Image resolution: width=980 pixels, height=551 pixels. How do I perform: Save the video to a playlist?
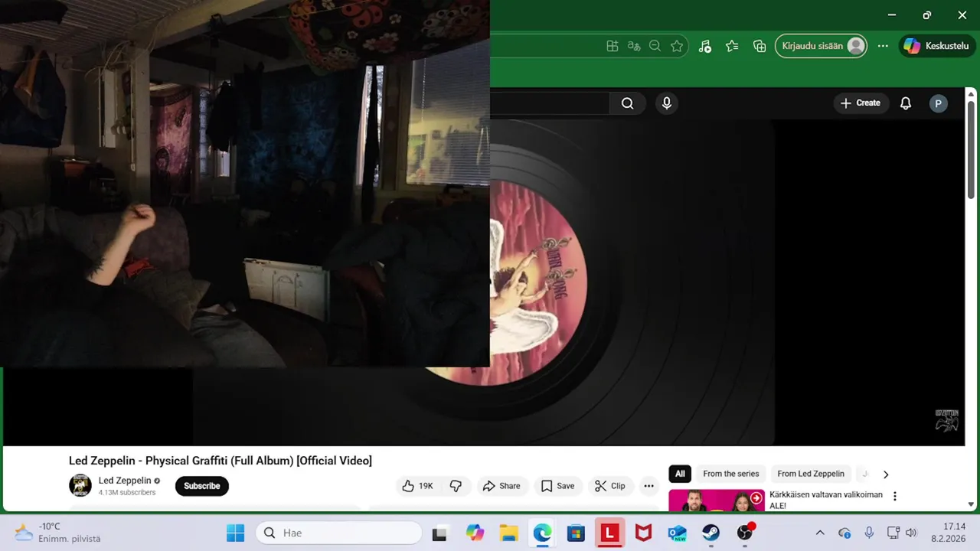coord(557,486)
